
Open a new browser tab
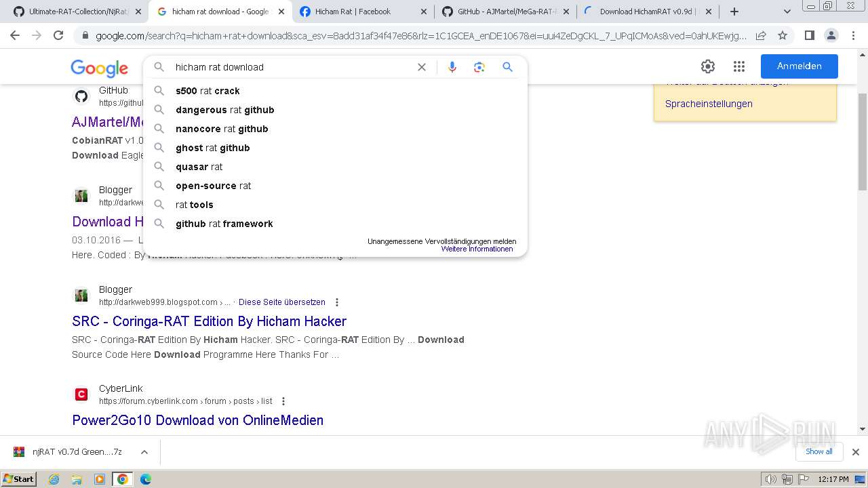[734, 12]
